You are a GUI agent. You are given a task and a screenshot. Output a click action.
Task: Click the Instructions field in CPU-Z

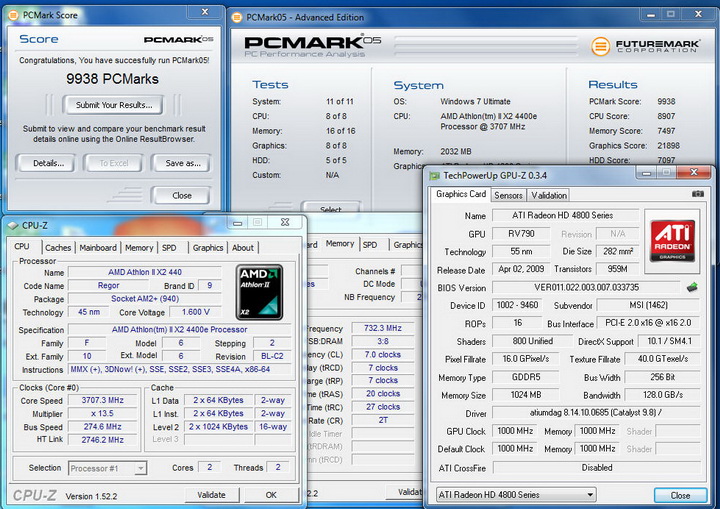pyautogui.click(x=180, y=369)
